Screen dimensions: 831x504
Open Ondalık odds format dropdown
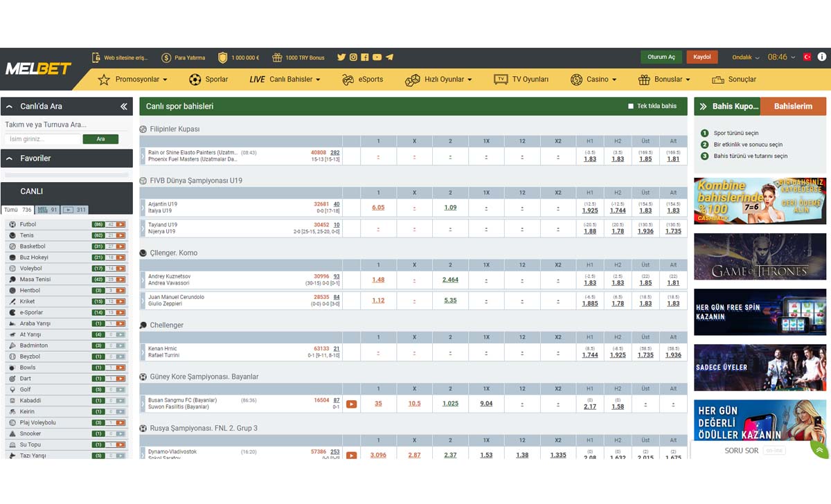pyautogui.click(x=746, y=57)
